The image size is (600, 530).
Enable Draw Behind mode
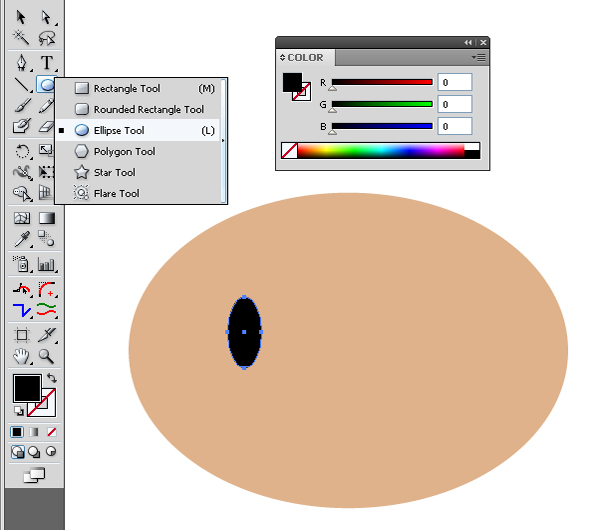point(34,452)
